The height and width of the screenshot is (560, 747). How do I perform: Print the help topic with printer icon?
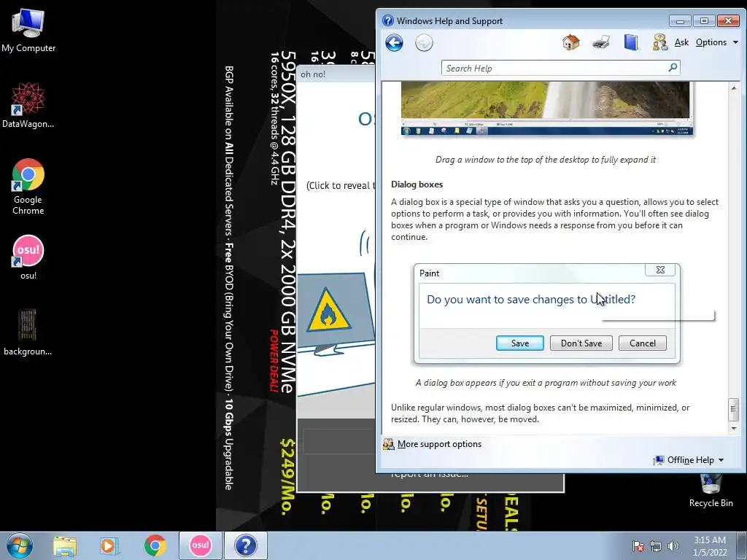[601, 42]
